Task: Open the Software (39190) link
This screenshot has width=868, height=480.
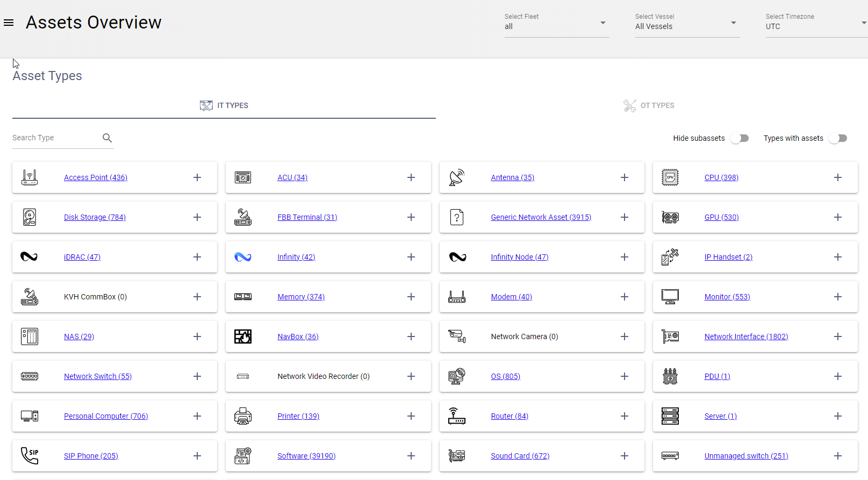Action: 306,456
